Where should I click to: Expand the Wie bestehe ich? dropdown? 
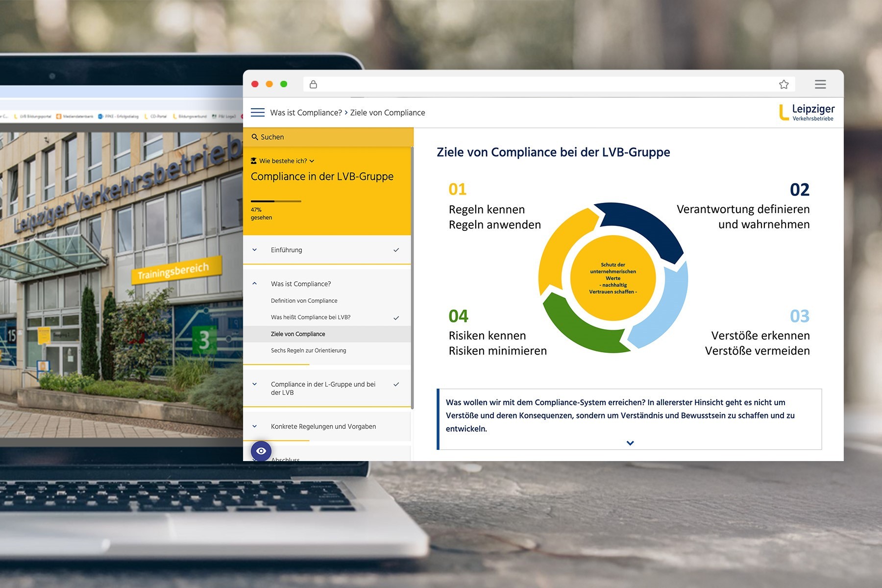click(x=312, y=161)
